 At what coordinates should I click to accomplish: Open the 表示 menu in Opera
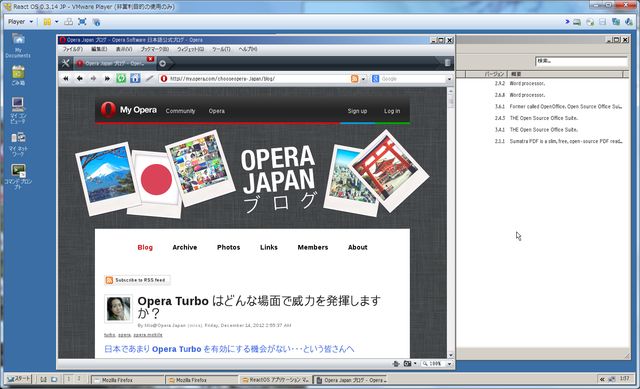pyautogui.click(x=124, y=49)
